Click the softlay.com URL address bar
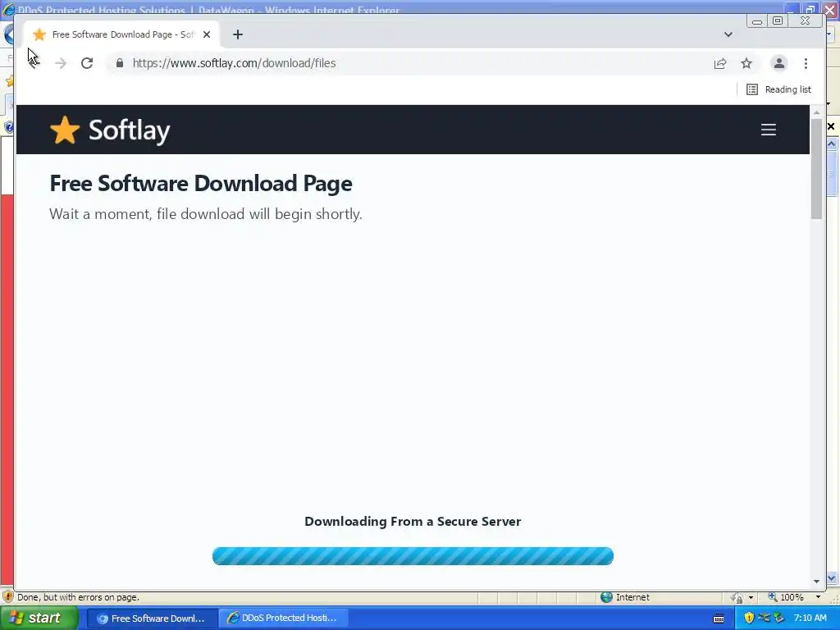Viewport: 840px width, 630px height. point(413,63)
